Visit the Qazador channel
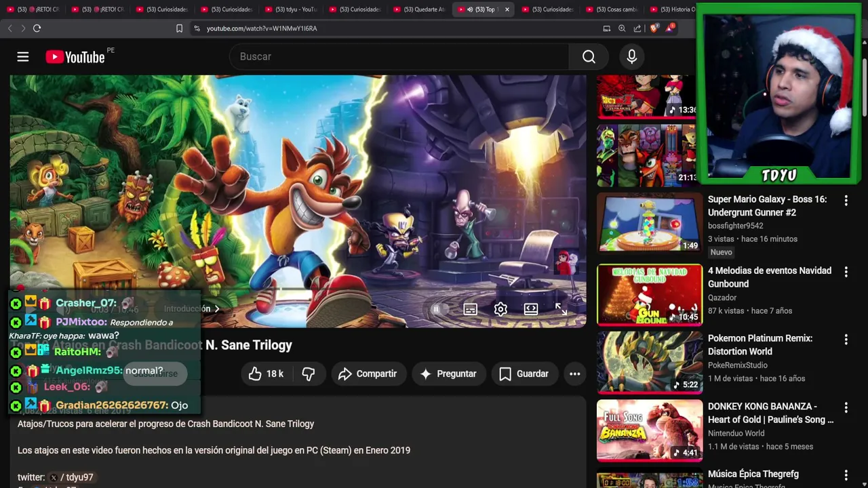Image resolution: width=868 pixels, height=488 pixels. 722,298
